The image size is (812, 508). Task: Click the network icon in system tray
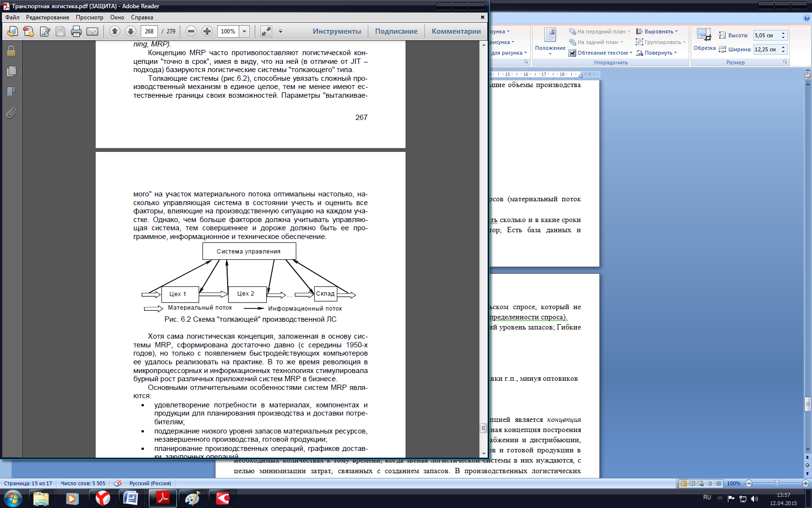(x=743, y=499)
